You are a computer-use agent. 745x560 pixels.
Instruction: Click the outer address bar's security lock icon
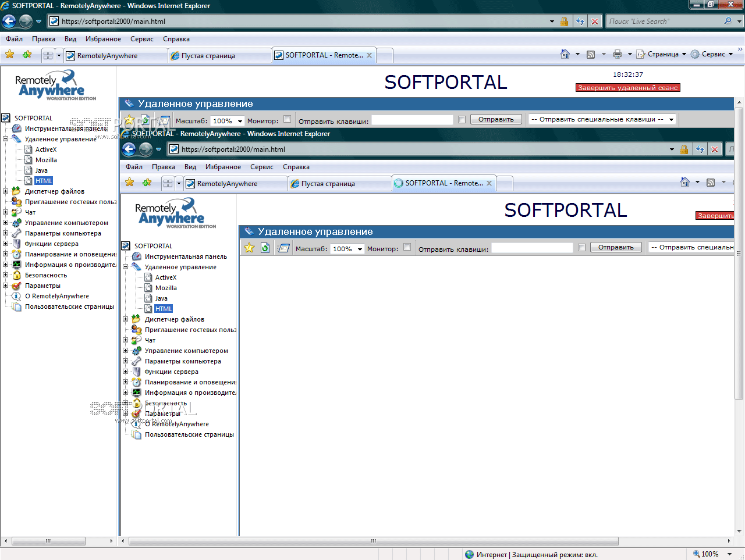pyautogui.click(x=564, y=22)
